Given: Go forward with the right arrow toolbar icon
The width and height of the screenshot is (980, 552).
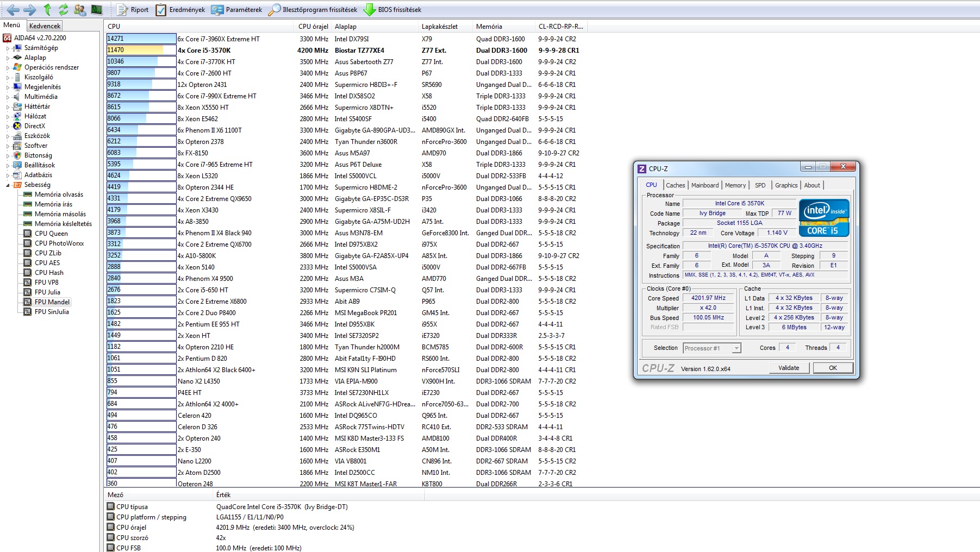Looking at the screenshot, I should point(30,10).
